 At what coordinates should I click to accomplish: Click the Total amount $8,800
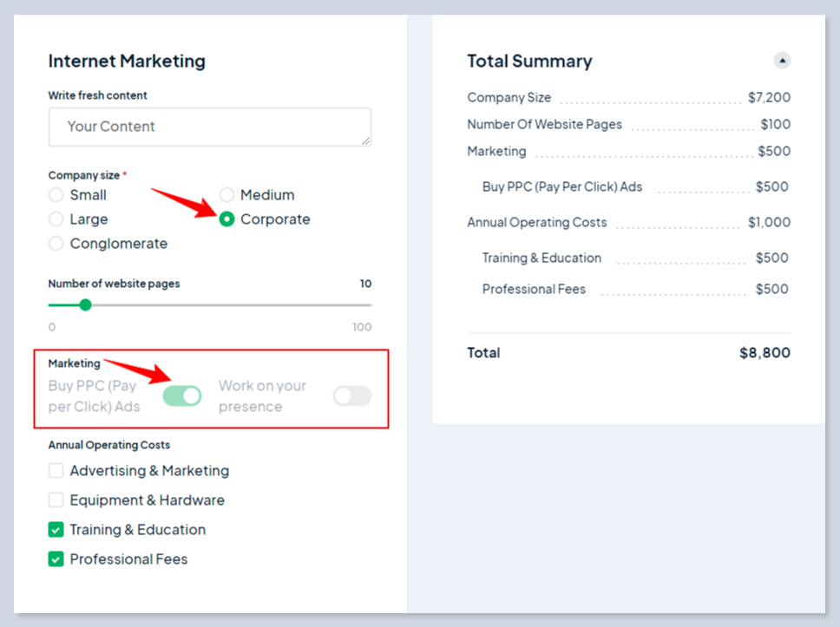tap(765, 353)
